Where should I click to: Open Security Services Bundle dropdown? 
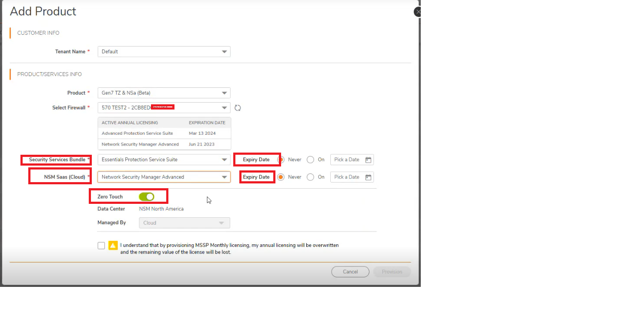point(164,160)
